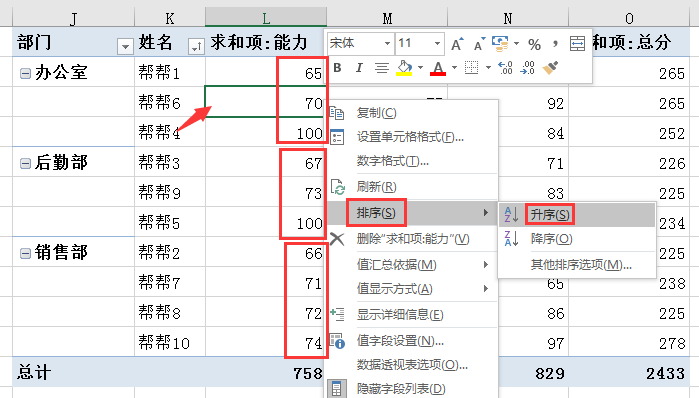The height and width of the screenshot is (398, 699).
Task: Open the 排序(S) submenu
Action: click(x=412, y=213)
